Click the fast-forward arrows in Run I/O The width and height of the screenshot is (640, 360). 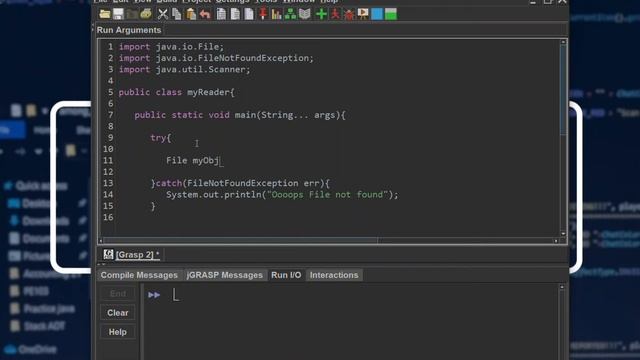pos(154,295)
